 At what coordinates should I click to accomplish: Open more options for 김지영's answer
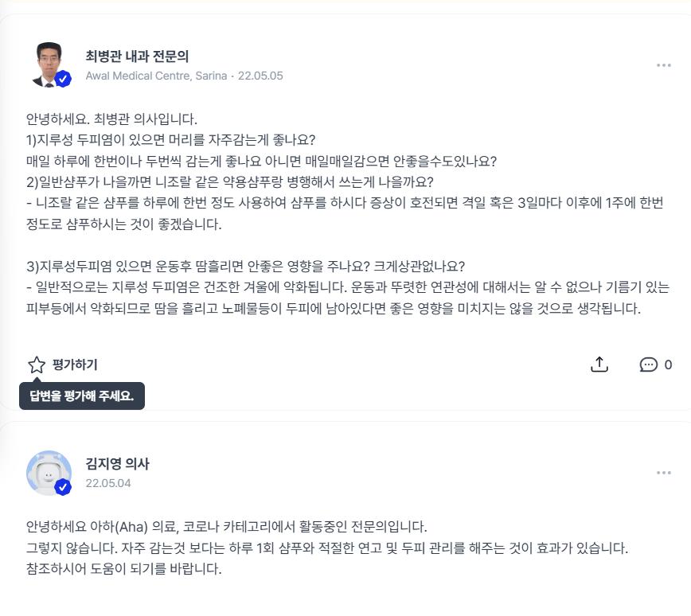663,473
